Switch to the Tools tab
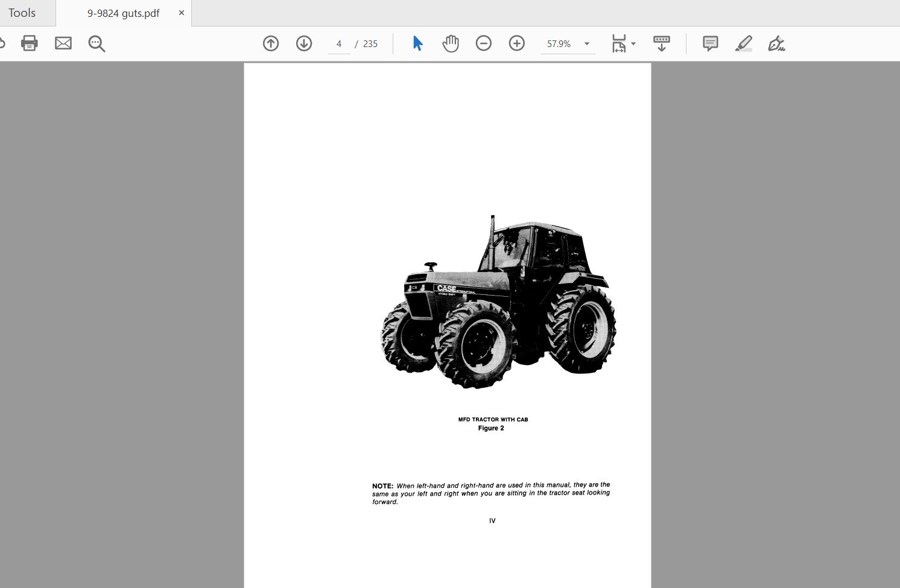This screenshot has width=900, height=588. (22, 13)
